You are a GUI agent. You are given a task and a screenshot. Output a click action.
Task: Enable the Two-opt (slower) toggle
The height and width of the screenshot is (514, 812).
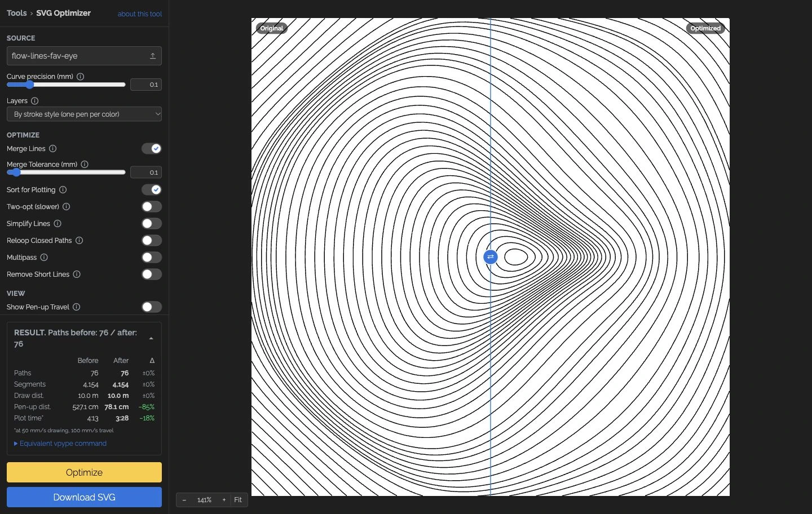152,207
